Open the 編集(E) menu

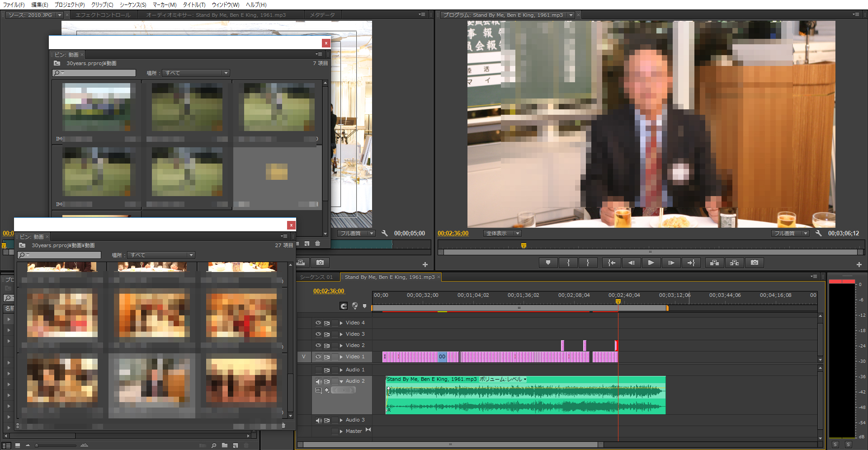(39, 5)
